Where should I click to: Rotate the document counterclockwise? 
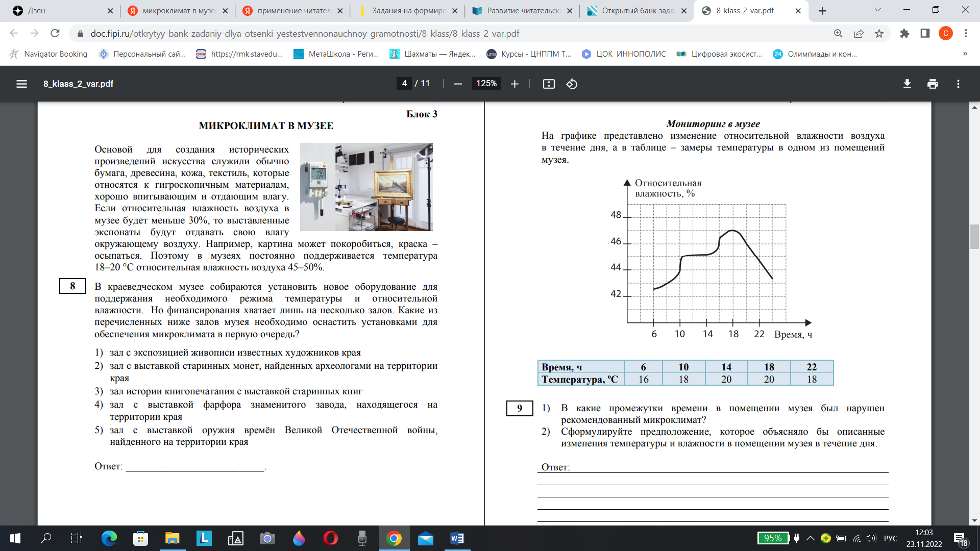pos(572,84)
